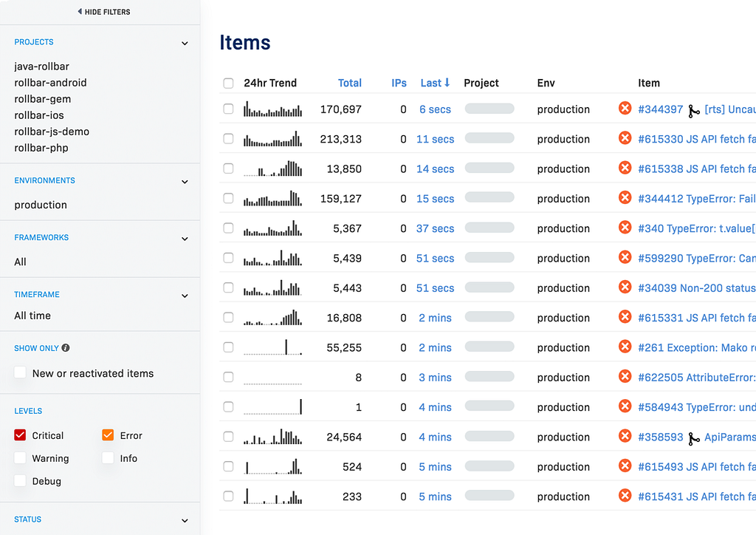Image resolution: width=756 pixels, height=535 pixels.
Task: Click the project pill in the 170,697 row
Action: click(489, 109)
